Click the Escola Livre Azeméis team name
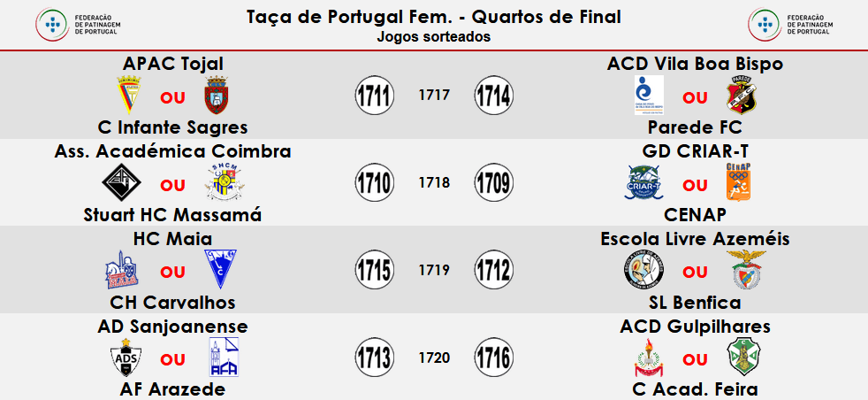Image resolution: width=868 pixels, height=400 pixels. click(695, 239)
